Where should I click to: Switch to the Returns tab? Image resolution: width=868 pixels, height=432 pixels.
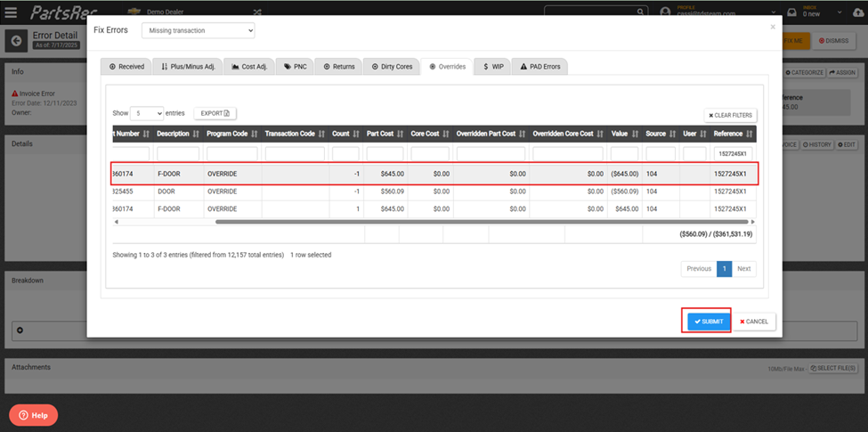339,67
